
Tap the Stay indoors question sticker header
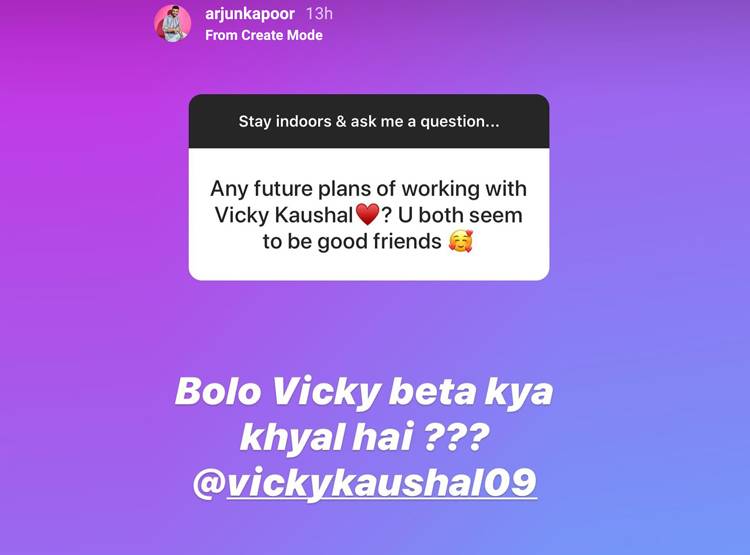(369, 121)
